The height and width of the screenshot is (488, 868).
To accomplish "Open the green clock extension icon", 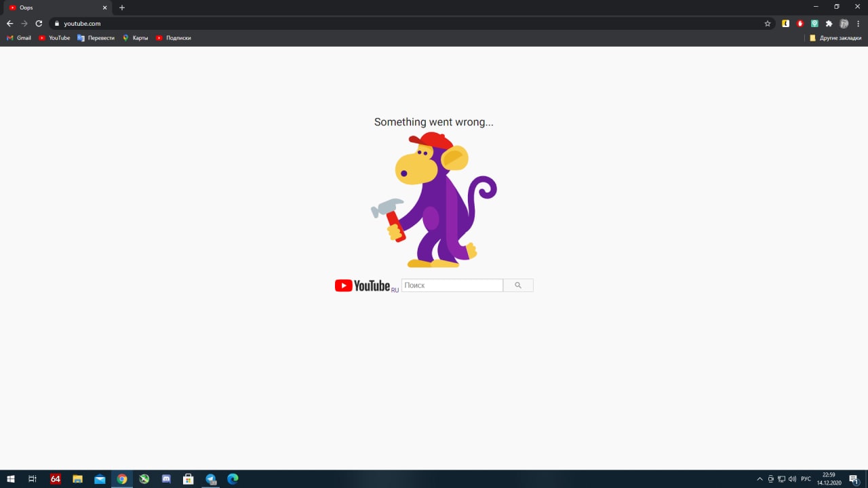I will coord(814,23).
